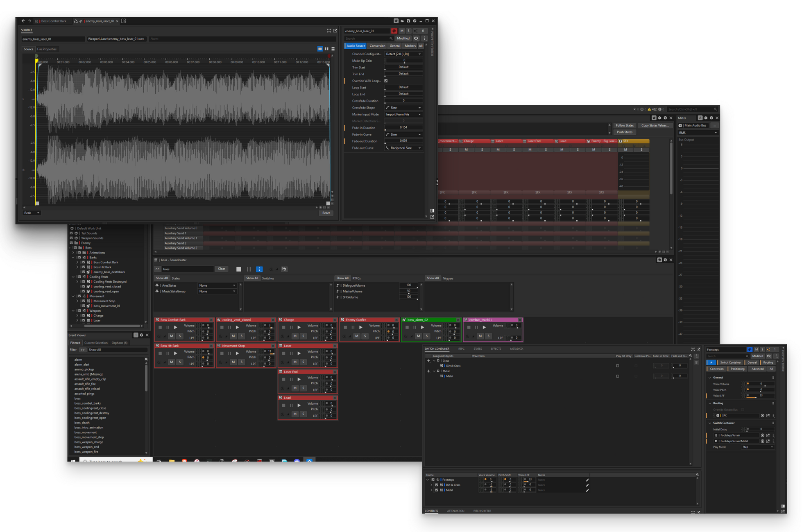Image resolution: width=811 pixels, height=532 pixels.
Task: Open the Fade-out Curve dropdown
Action: (403, 148)
